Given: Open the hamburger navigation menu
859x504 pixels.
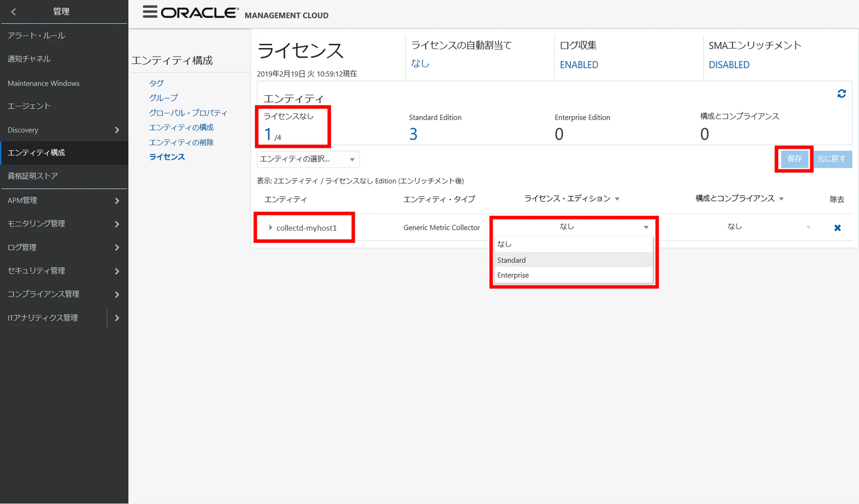Looking at the screenshot, I should tap(150, 12).
